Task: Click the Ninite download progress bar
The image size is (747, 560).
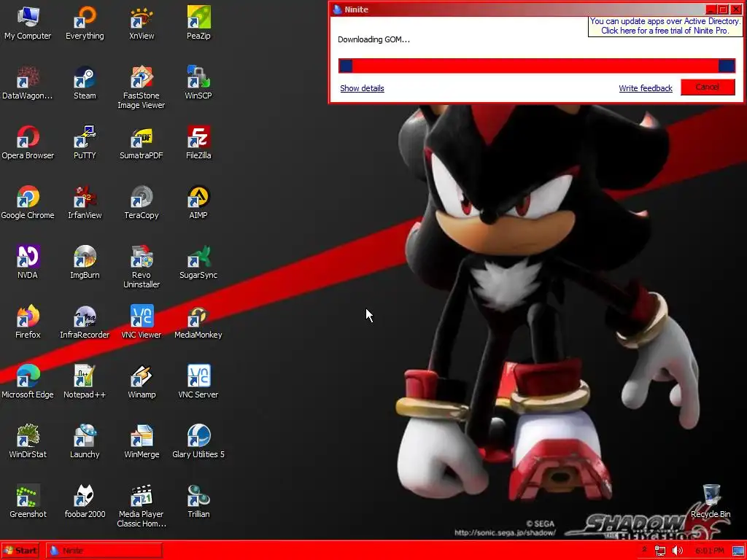Action: (537, 66)
